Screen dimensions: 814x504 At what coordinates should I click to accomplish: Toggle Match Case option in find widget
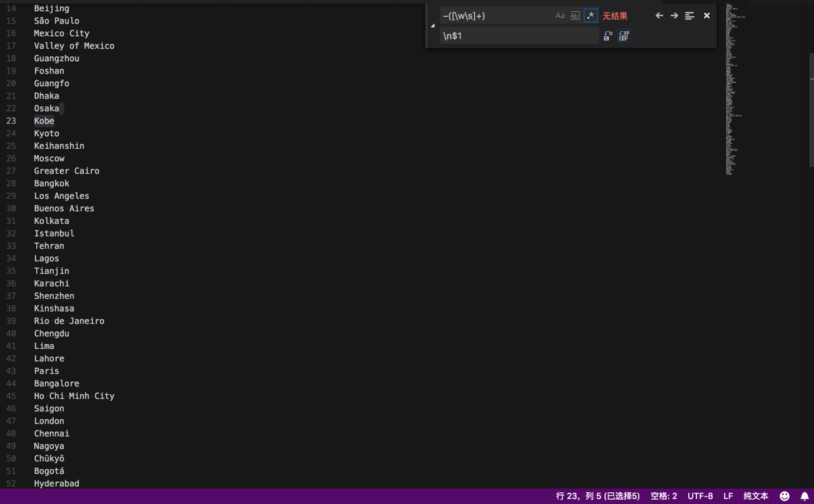click(x=560, y=15)
